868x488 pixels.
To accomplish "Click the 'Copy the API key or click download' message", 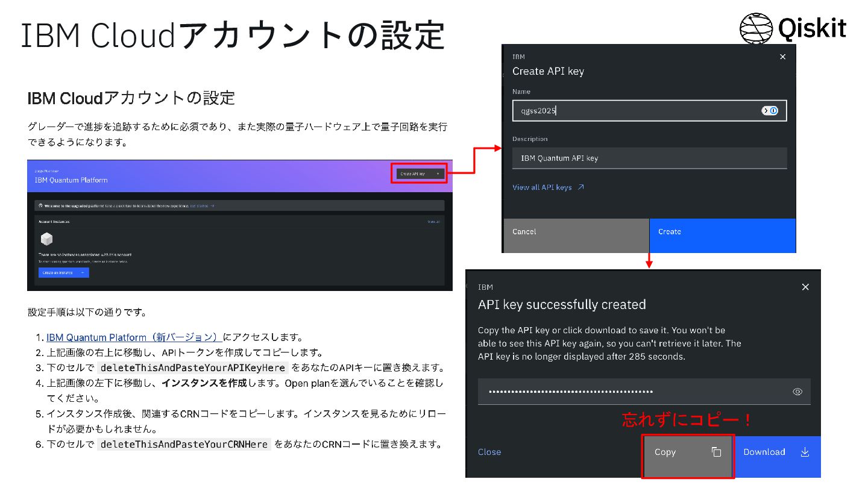I will coord(609,343).
